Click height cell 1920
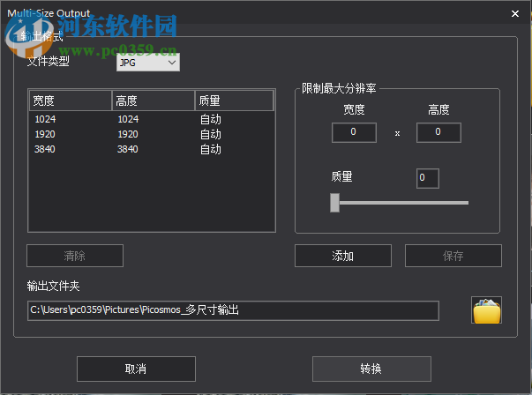The image size is (532, 395). point(128,134)
